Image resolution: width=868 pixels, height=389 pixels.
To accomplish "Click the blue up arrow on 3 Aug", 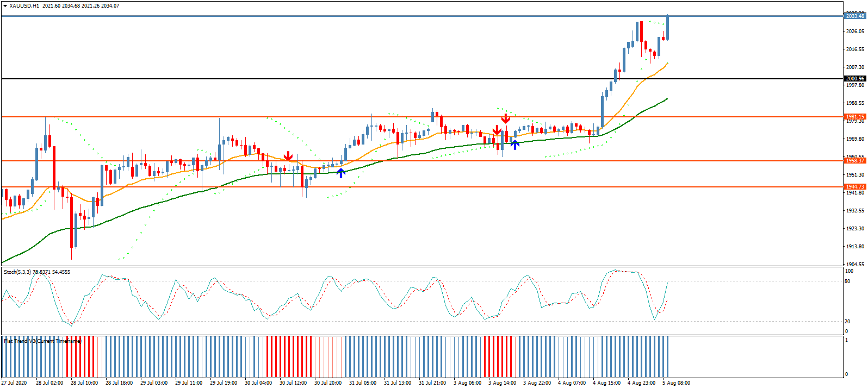I will click(514, 145).
